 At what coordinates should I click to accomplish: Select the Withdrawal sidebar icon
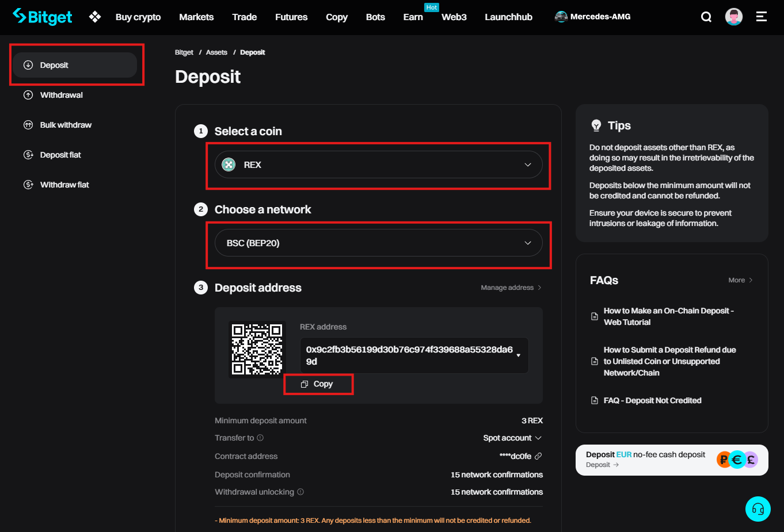pos(28,95)
